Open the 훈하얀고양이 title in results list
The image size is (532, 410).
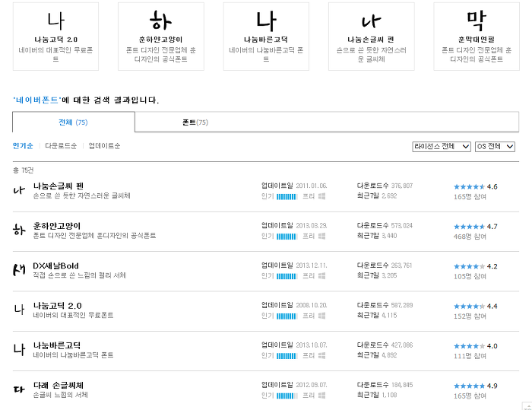(x=57, y=226)
